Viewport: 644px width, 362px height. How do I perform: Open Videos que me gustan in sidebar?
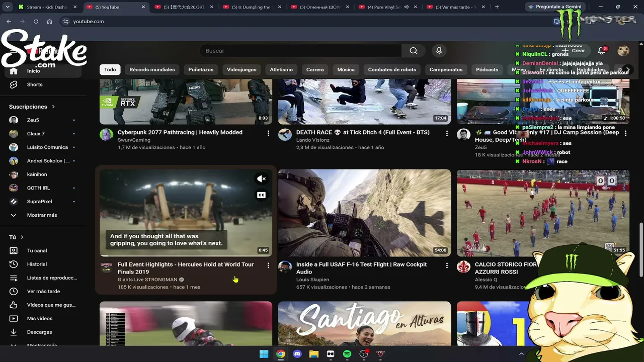pos(44,305)
